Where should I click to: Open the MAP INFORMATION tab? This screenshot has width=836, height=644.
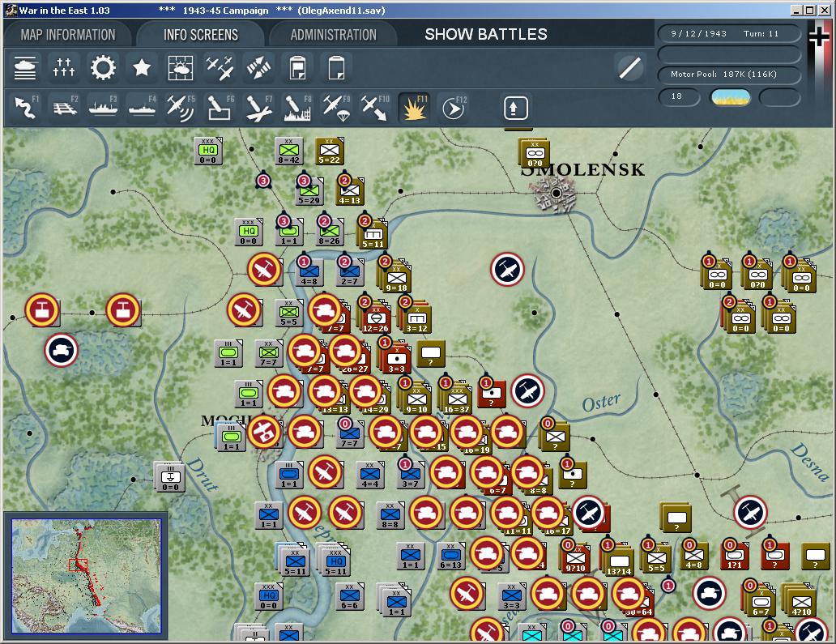click(x=68, y=35)
